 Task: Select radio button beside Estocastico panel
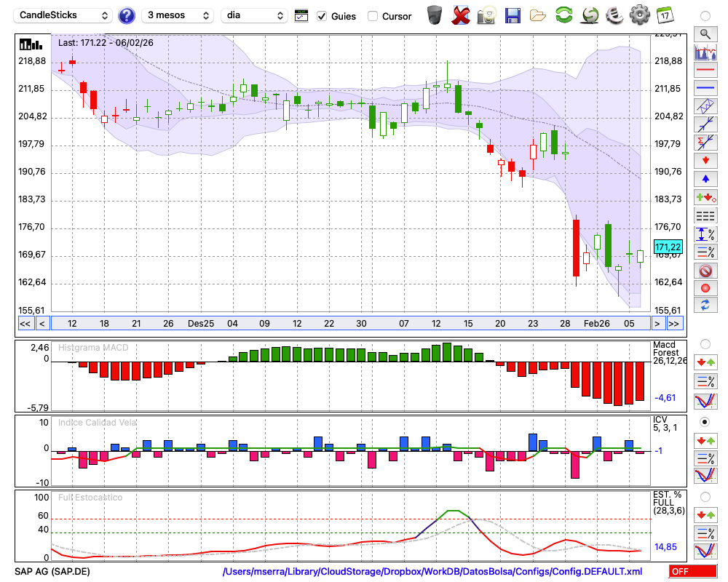tap(705, 497)
